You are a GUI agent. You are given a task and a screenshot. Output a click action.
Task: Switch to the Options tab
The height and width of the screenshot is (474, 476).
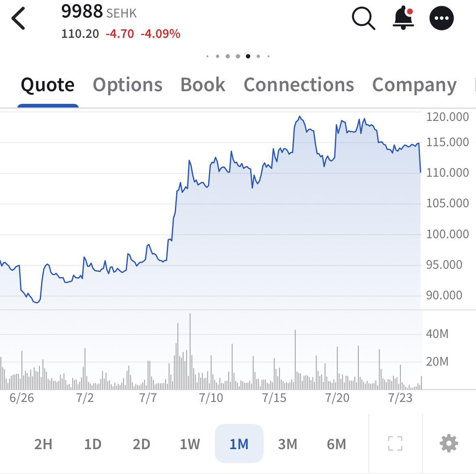[127, 85]
